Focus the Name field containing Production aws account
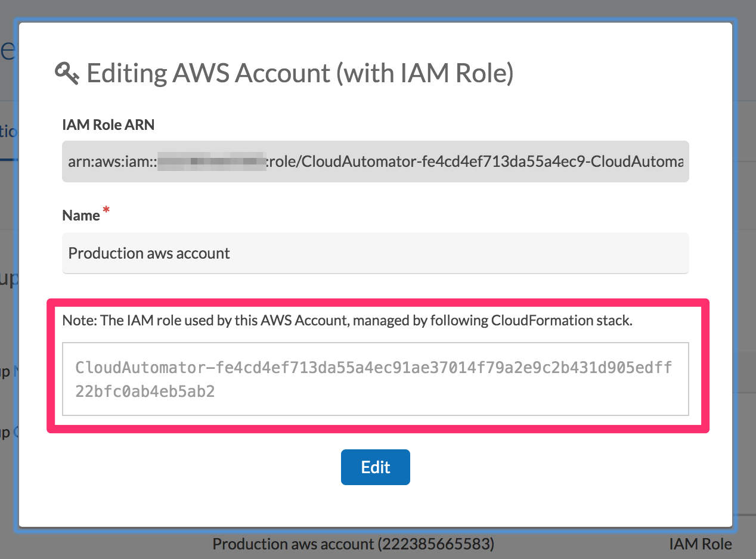 click(x=375, y=253)
